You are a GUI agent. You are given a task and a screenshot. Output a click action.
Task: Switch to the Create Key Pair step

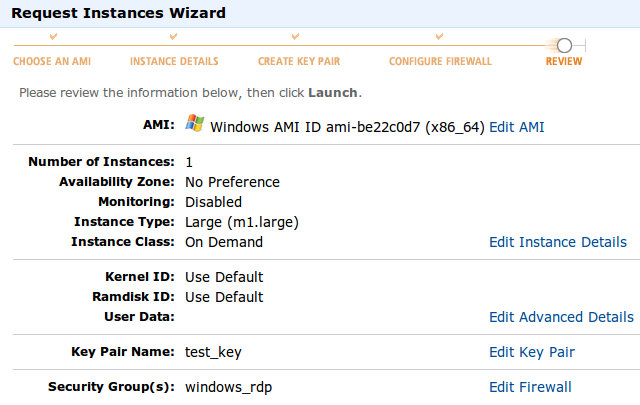pos(299,62)
